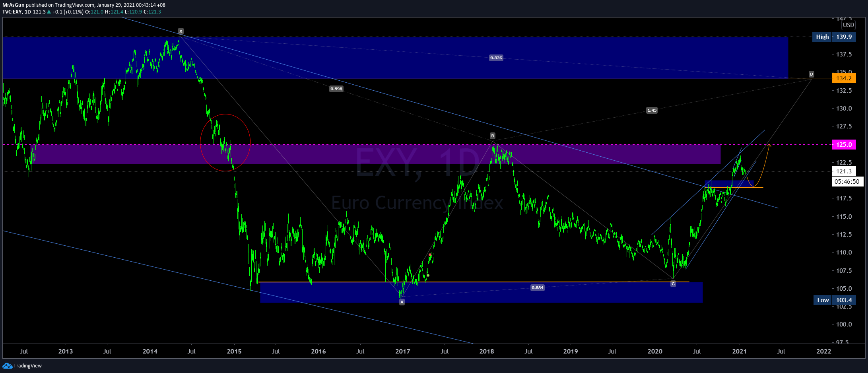Click the 100.0 price axis value
Image resolution: width=868 pixels, height=373 pixels.
[844, 324]
